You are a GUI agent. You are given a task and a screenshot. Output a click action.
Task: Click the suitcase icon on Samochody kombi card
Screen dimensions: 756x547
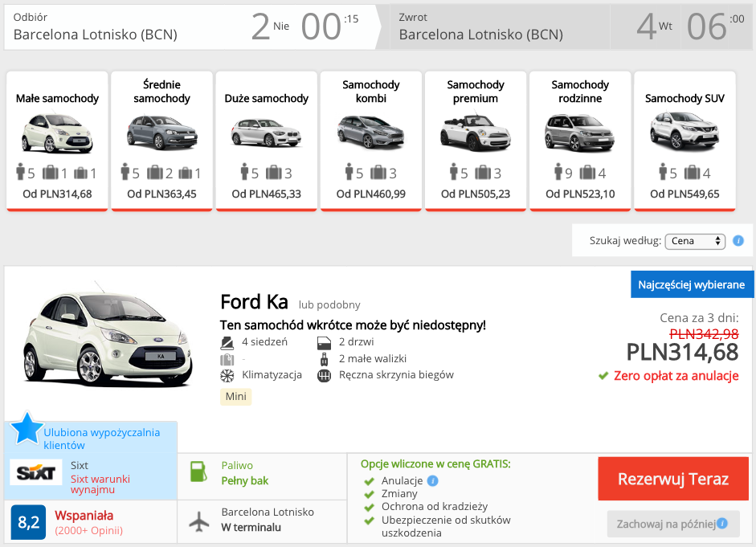[x=378, y=172]
